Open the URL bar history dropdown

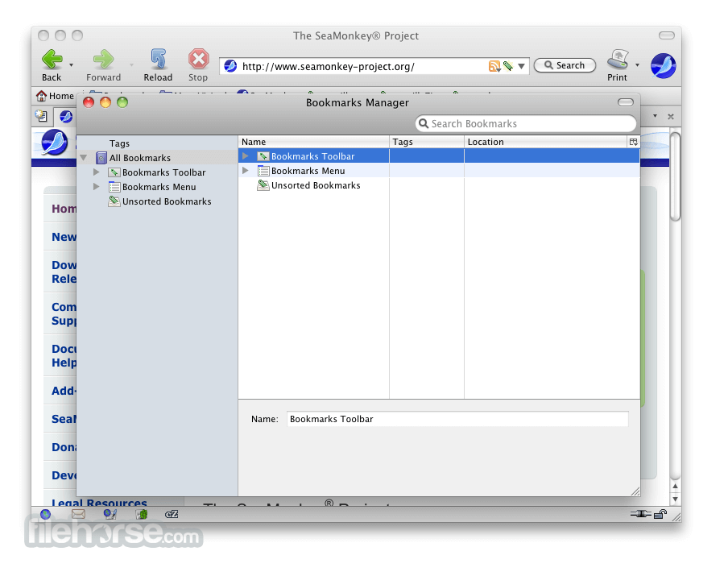(521, 66)
